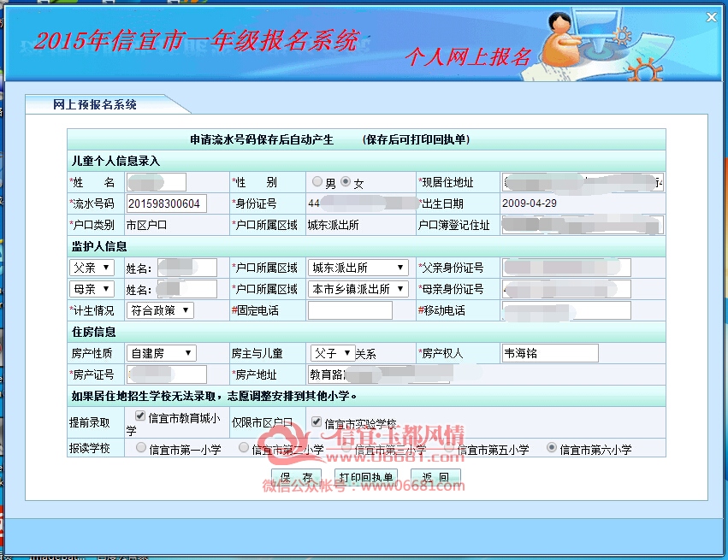Click the 个人网上报名 banner title

tap(469, 57)
